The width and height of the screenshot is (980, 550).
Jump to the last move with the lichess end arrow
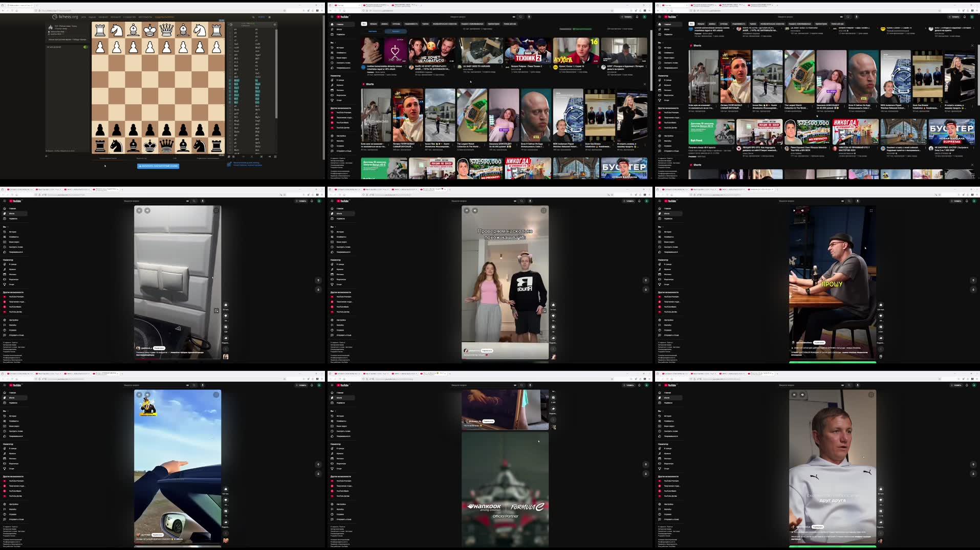pos(270,157)
